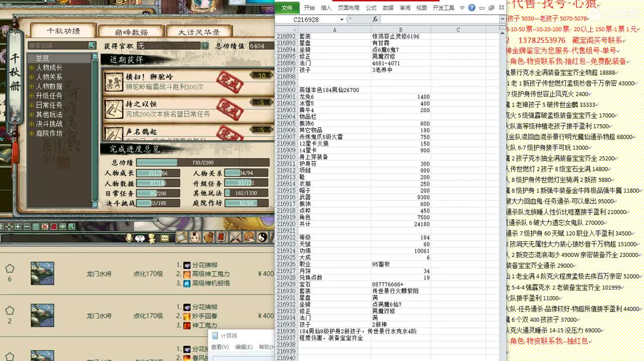Click the fx insert function button
The width and height of the screenshot is (644, 361).
click(375, 19)
